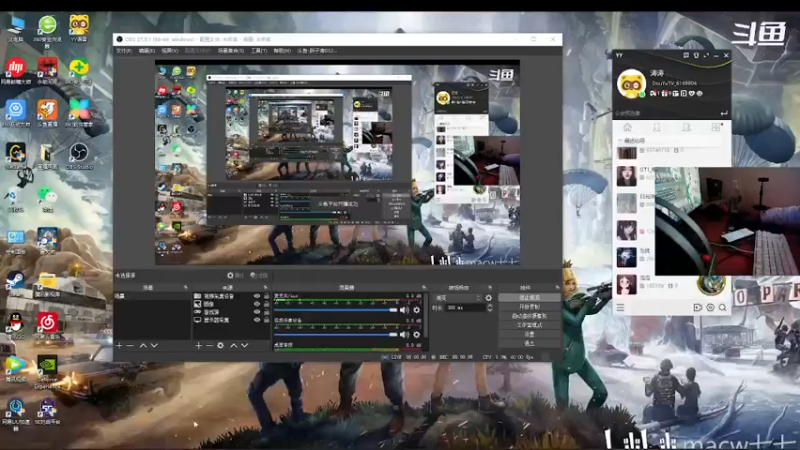Open YY online status green dot menu
The width and height of the screenshot is (800, 450).
click(642, 94)
